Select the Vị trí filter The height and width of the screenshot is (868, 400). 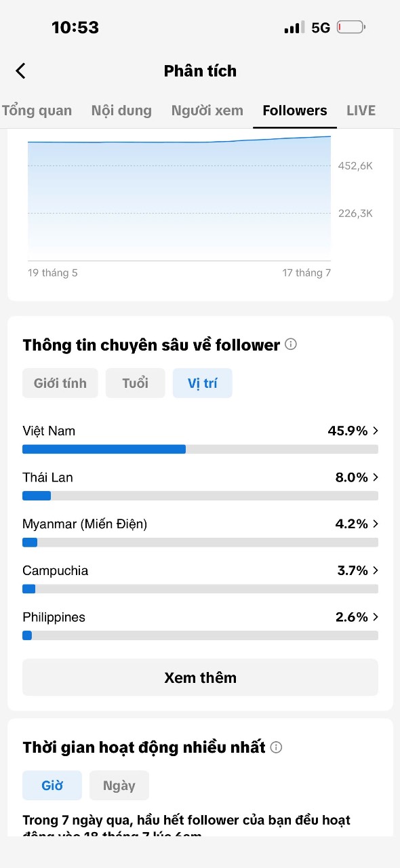[x=202, y=383]
